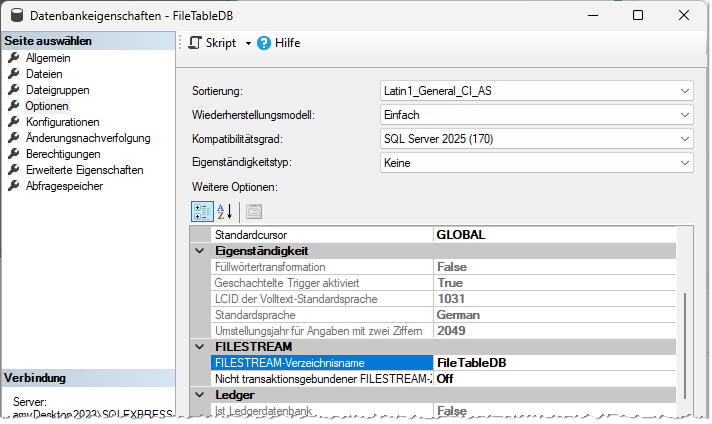Open the Änderungsnachverfolgung page
Screen dimensions: 712x424
[x=88, y=138]
